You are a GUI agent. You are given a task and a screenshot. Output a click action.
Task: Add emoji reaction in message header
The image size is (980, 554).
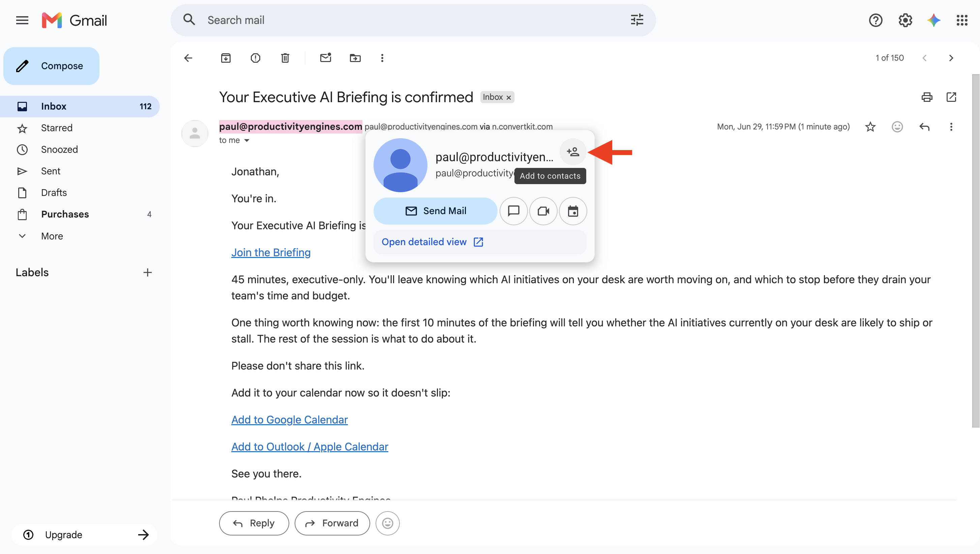click(x=897, y=127)
